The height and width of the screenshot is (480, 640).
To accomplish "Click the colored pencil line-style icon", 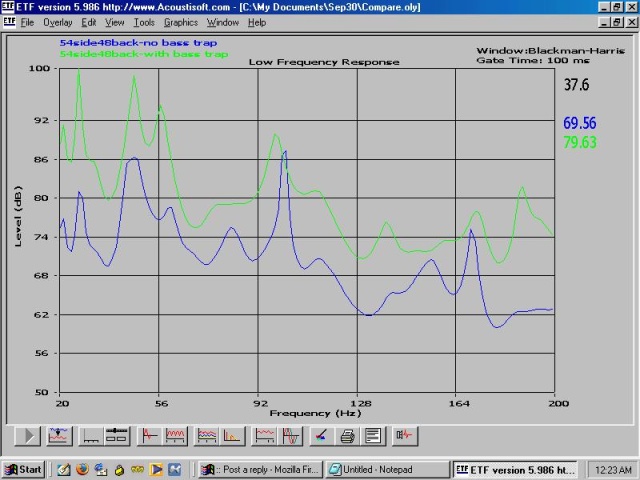I will pos(322,436).
